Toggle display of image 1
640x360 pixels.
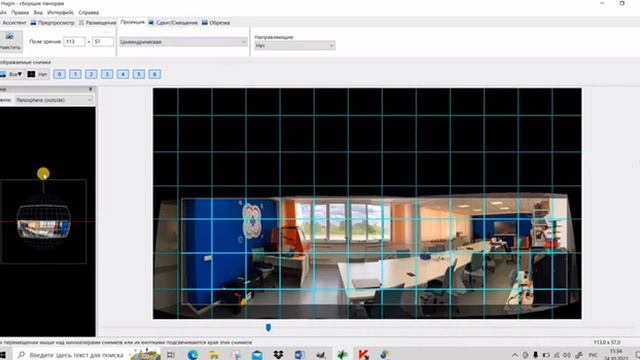tap(75, 74)
